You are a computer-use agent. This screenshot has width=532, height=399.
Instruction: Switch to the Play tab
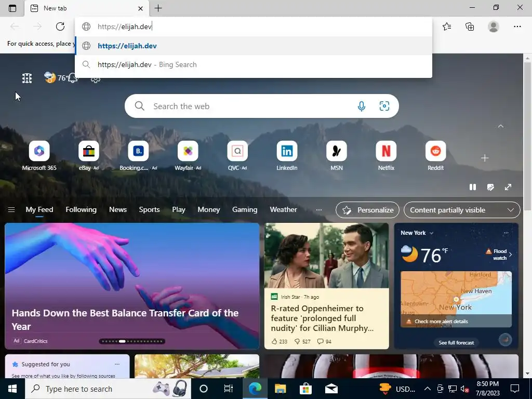pos(179,210)
